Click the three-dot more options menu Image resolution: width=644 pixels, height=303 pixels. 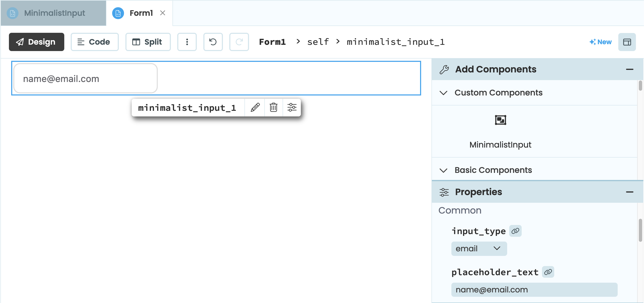click(x=187, y=42)
